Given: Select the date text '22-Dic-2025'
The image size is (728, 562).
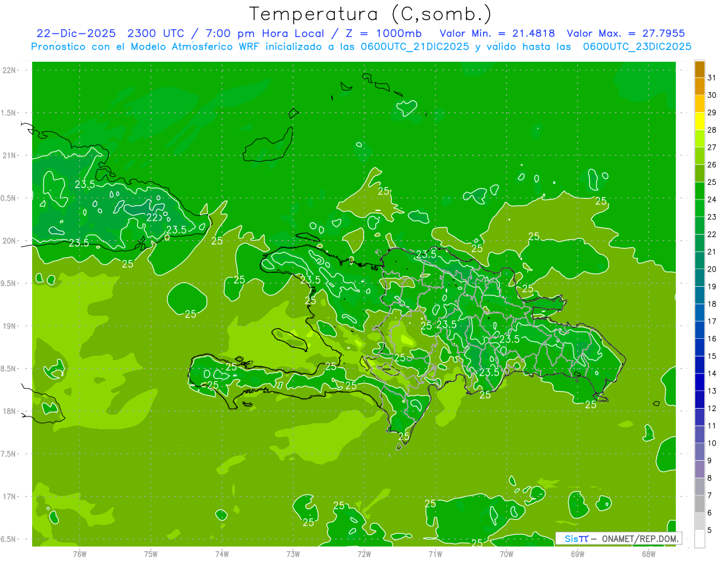Looking at the screenshot, I should (76, 33).
